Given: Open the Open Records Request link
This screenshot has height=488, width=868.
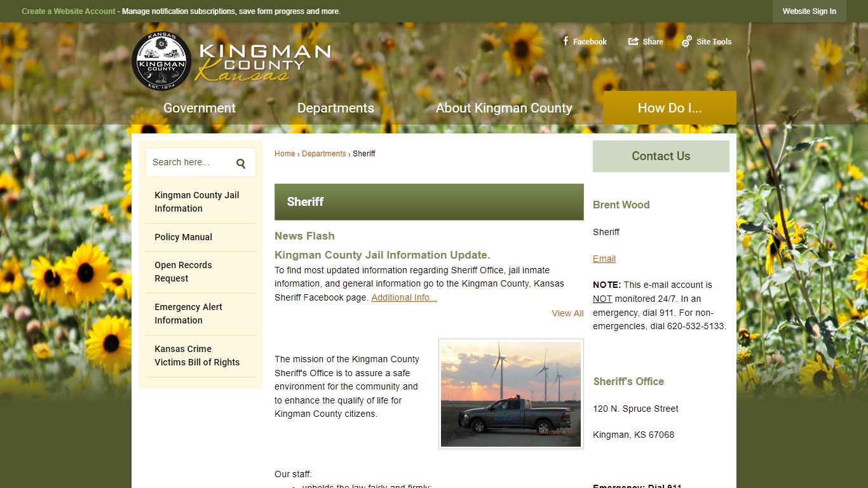Looking at the screenshot, I should pos(200,272).
